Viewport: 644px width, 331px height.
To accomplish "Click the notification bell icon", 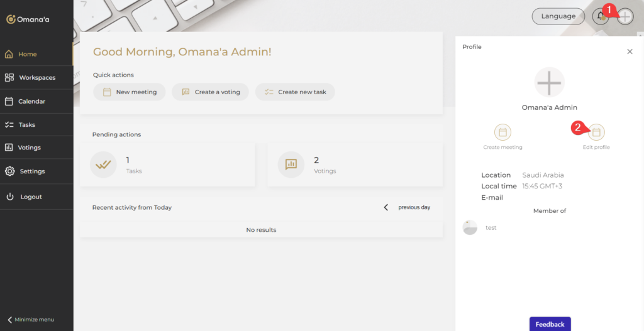I will tap(600, 16).
